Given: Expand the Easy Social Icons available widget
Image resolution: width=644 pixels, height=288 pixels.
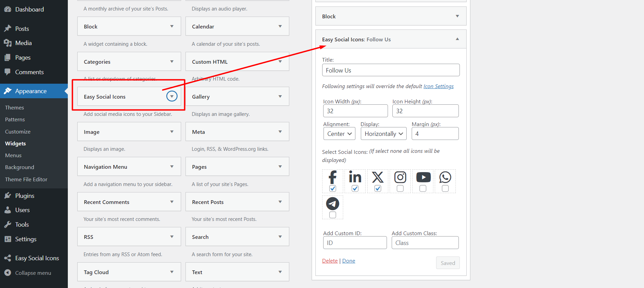Looking at the screenshot, I should point(172,97).
